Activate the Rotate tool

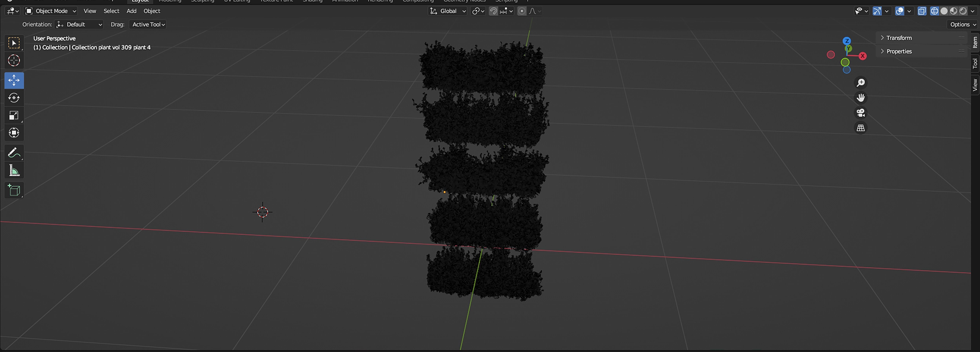point(14,98)
